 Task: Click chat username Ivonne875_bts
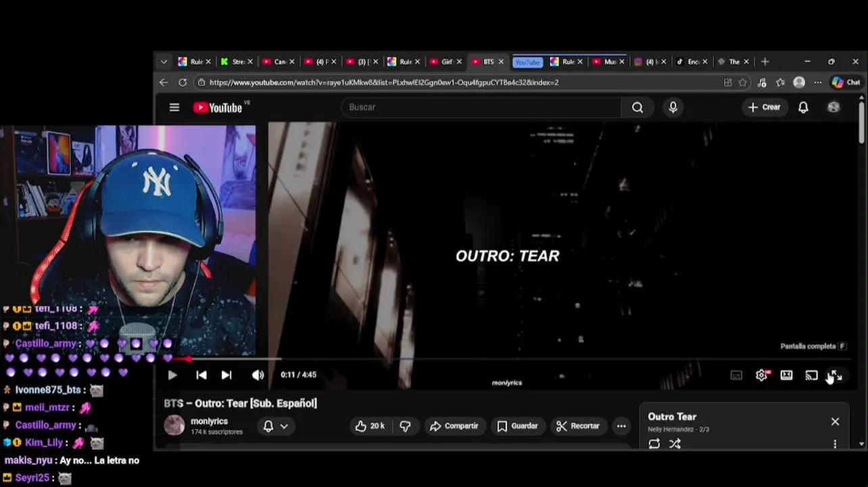(x=49, y=390)
